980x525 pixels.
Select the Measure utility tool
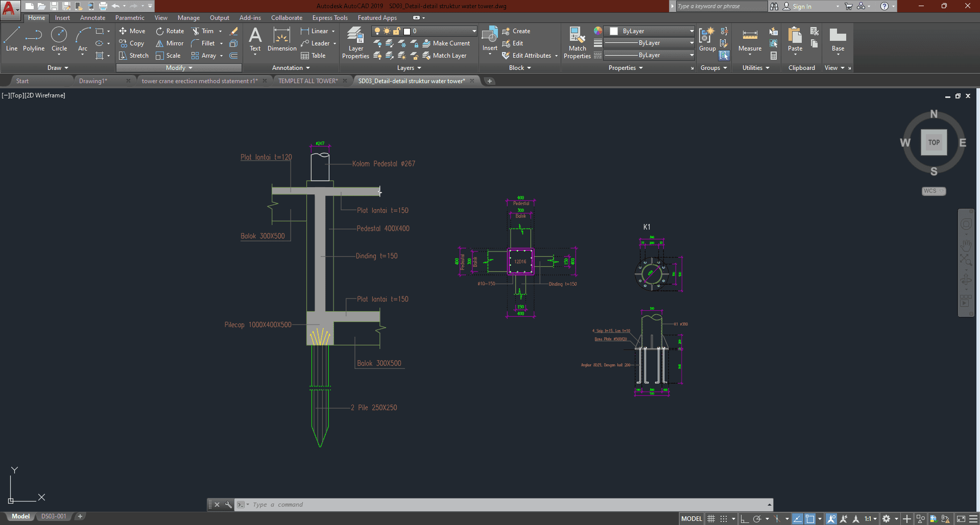click(x=750, y=40)
